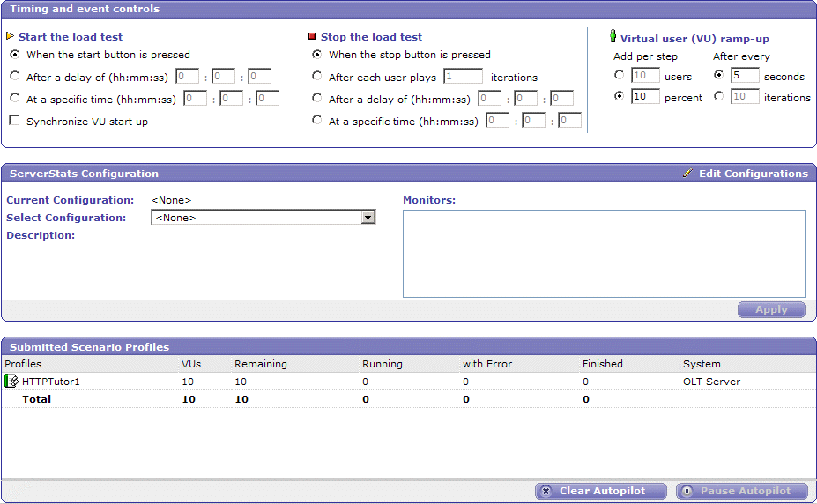Click the After every seconds value field
Viewport: 817px width, 504px height.
(x=745, y=75)
